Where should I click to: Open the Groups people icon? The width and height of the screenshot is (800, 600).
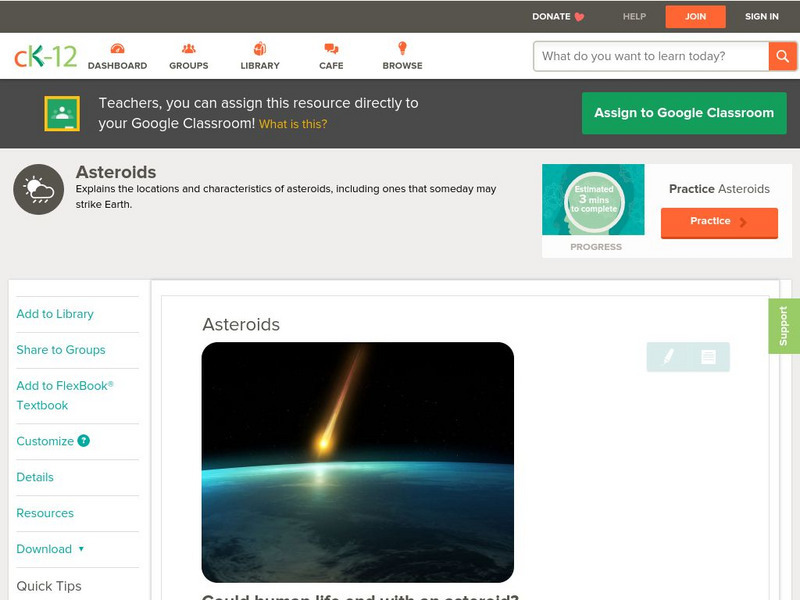[x=189, y=48]
